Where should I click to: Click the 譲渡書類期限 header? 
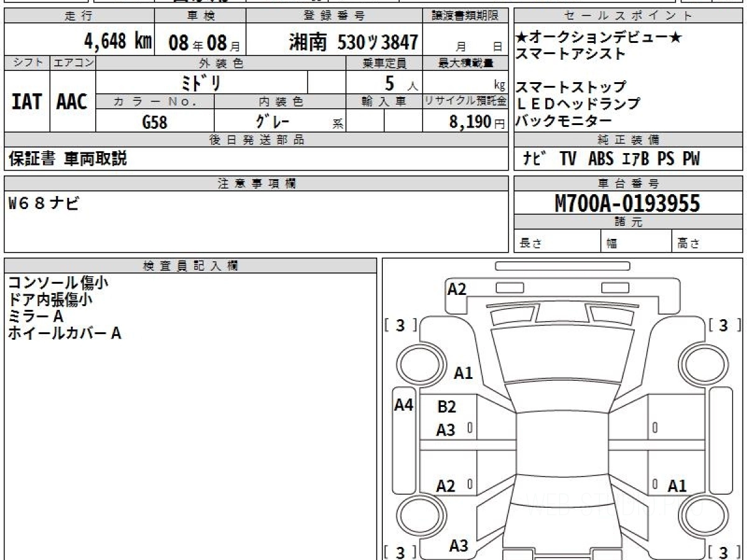point(466,17)
